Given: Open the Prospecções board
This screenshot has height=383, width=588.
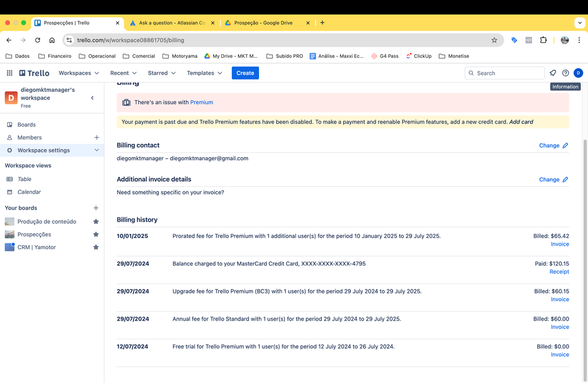Looking at the screenshot, I should click(x=34, y=235).
